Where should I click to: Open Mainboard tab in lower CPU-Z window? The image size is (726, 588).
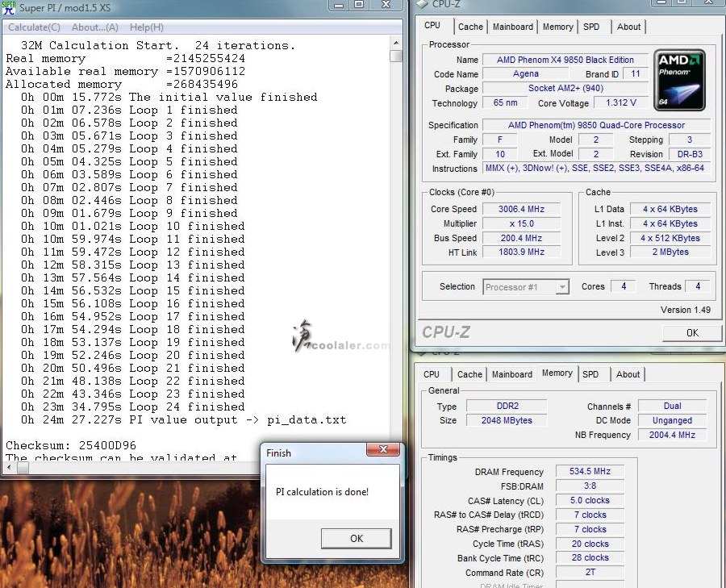[x=511, y=374]
